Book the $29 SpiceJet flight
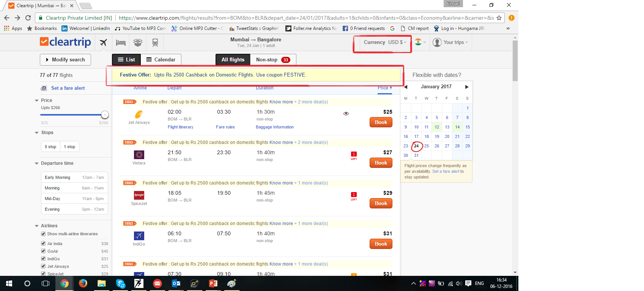The height and width of the screenshot is (291, 644). [381, 203]
